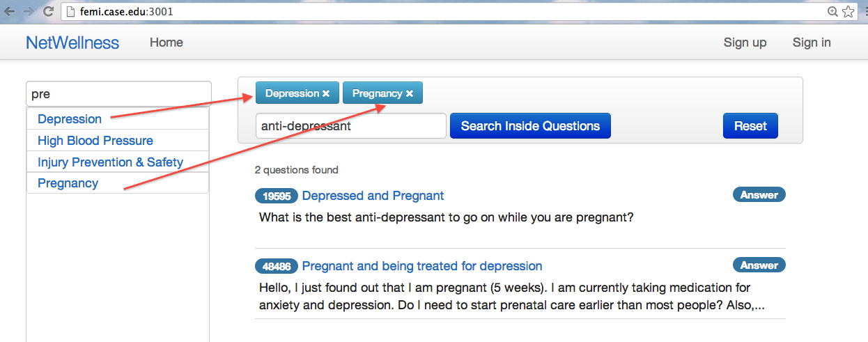Viewport: 868px width, 342px height.
Task: Reload the page with refresh icon
Action: tap(48, 11)
